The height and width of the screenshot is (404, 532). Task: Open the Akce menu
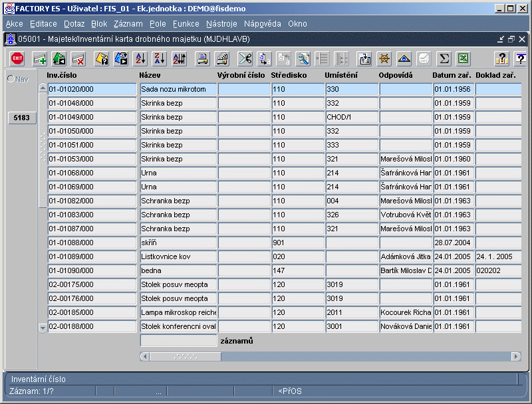pos(14,24)
